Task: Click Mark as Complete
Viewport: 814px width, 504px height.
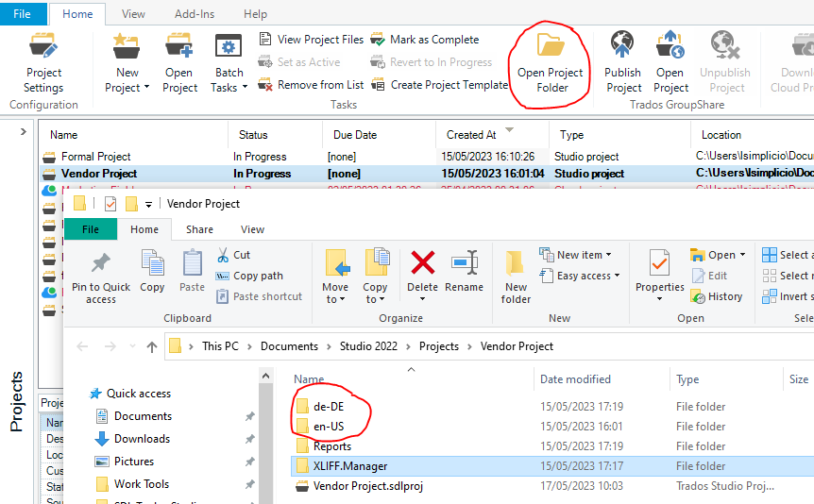Action: [425, 40]
